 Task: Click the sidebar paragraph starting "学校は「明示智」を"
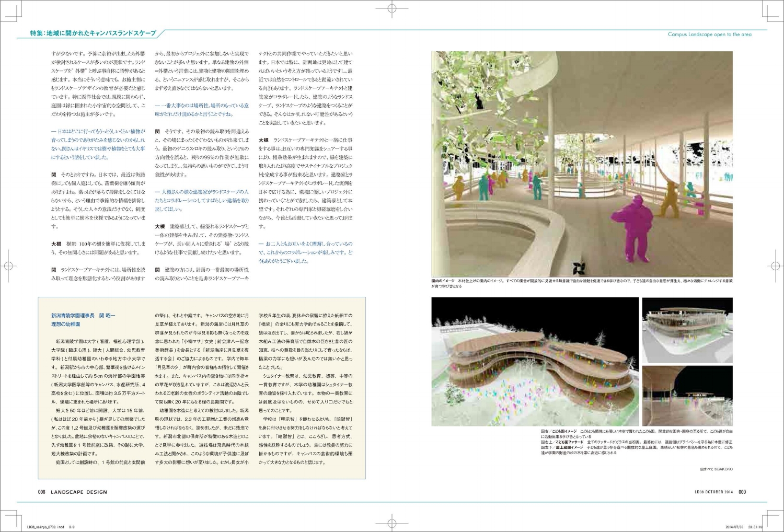tap(306, 441)
